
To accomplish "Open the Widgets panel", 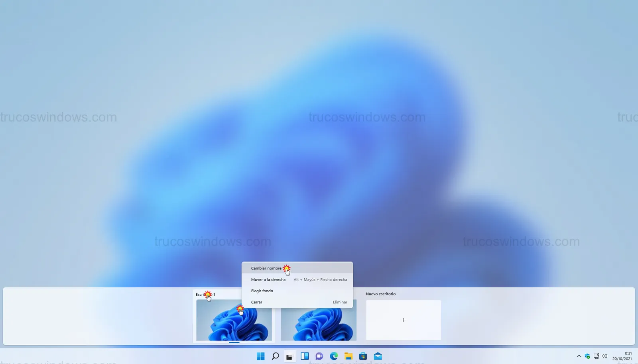I will (305, 356).
